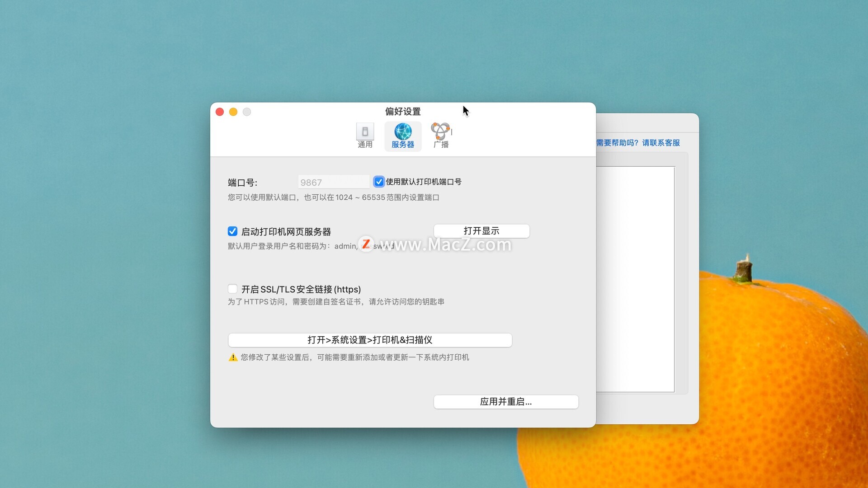Click the white list area in back window
Image resolution: width=868 pixels, height=488 pixels.
pos(635,279)
